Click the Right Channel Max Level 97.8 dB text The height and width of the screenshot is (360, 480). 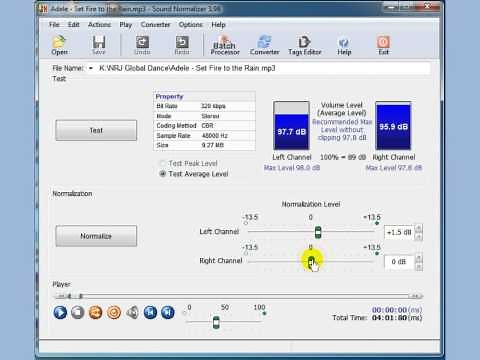(394, 168)
